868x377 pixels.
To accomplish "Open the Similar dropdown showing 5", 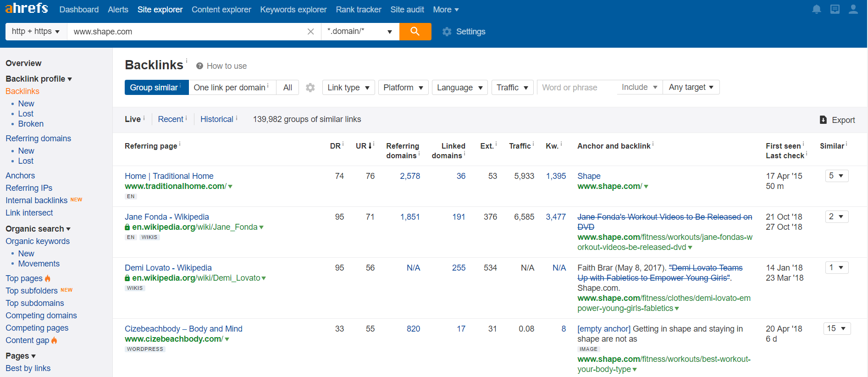I will coord(837,176).
